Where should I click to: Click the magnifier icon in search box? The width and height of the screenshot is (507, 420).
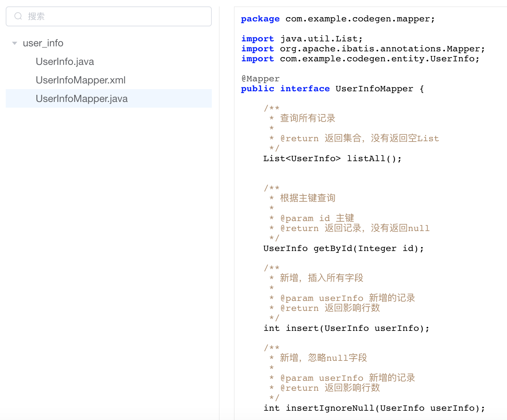click(x=18, y=16)
